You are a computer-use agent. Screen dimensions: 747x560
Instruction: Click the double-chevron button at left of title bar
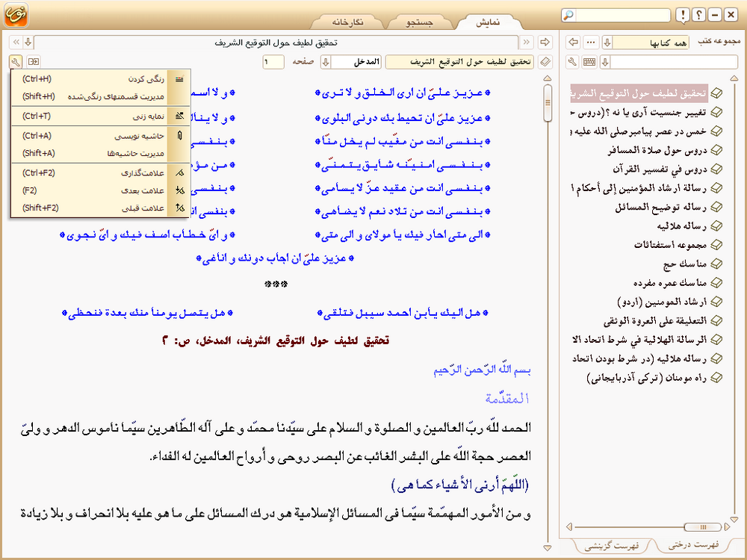[x=16, y=42]
